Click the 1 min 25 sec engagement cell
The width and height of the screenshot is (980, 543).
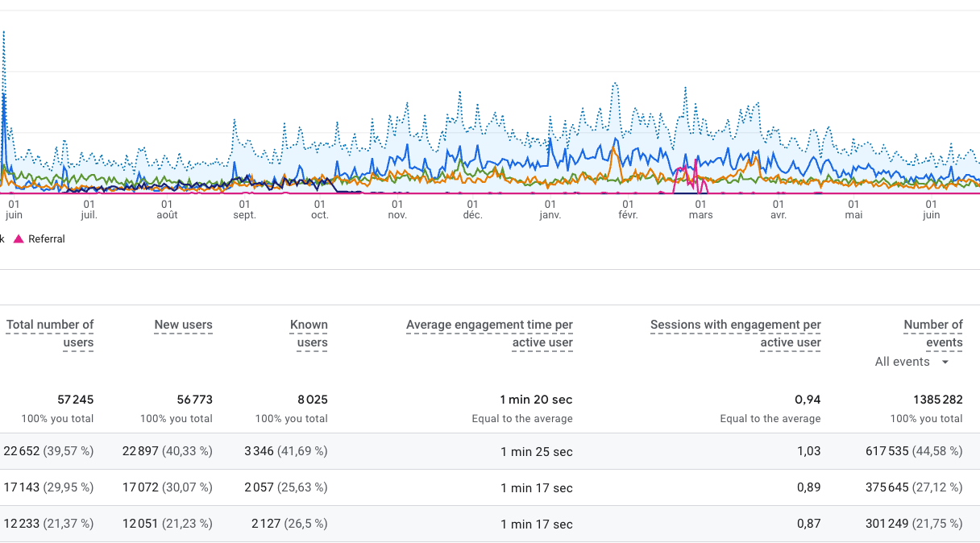pyautogui.click(x=537, y=452)
